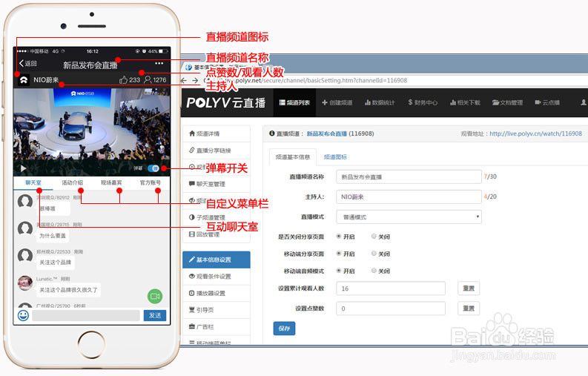
Task: Tap the live video thumbnail of car launch
Action: pos(91,124)
